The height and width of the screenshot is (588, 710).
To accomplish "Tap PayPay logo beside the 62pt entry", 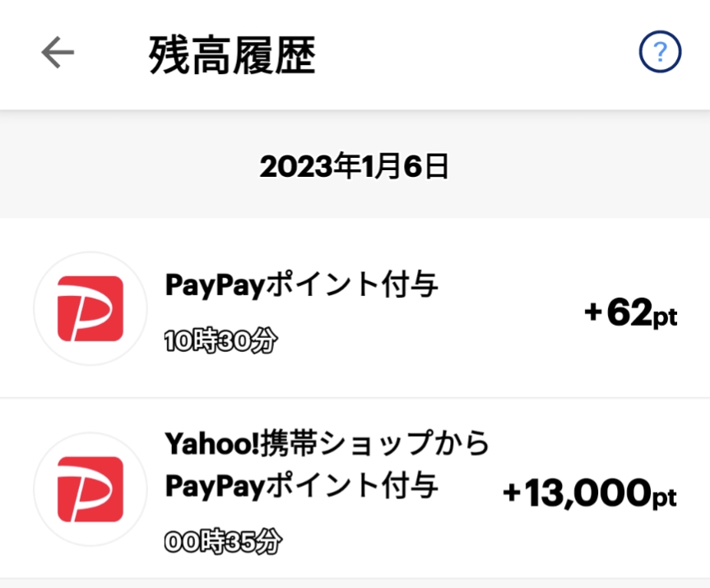I will click(90, 308).
